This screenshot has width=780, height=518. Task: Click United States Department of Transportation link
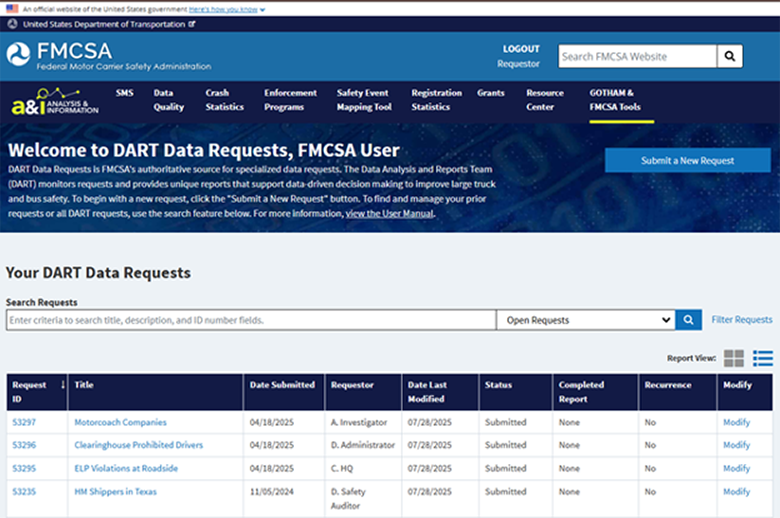104,24
